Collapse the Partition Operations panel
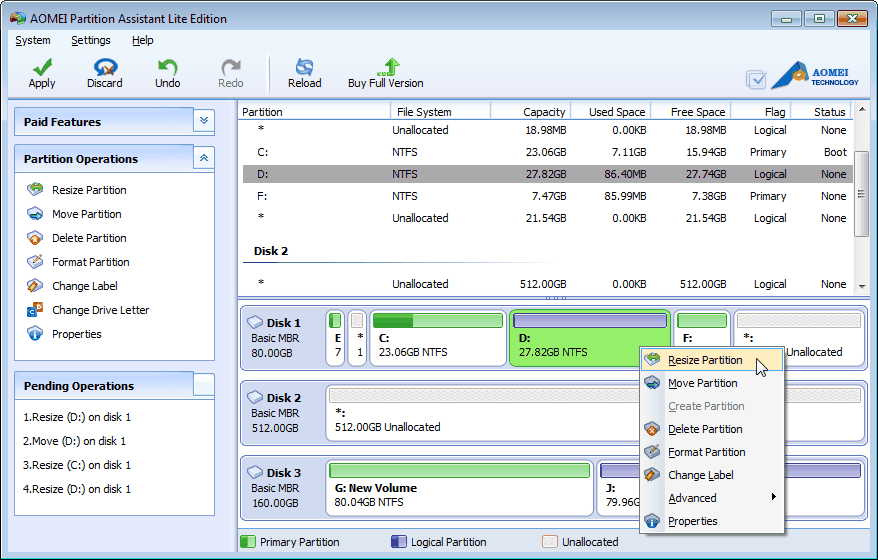This screenshot has width=878, height=560. click(x=204, y=158)
